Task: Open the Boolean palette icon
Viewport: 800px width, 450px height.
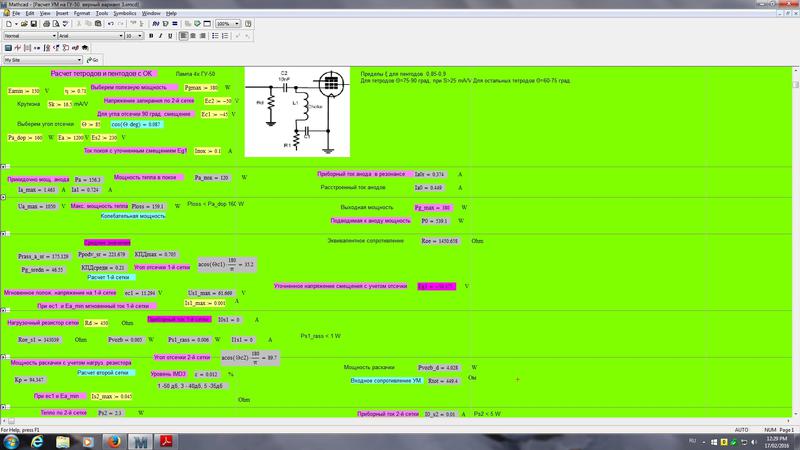Action: tap(57, 47)
